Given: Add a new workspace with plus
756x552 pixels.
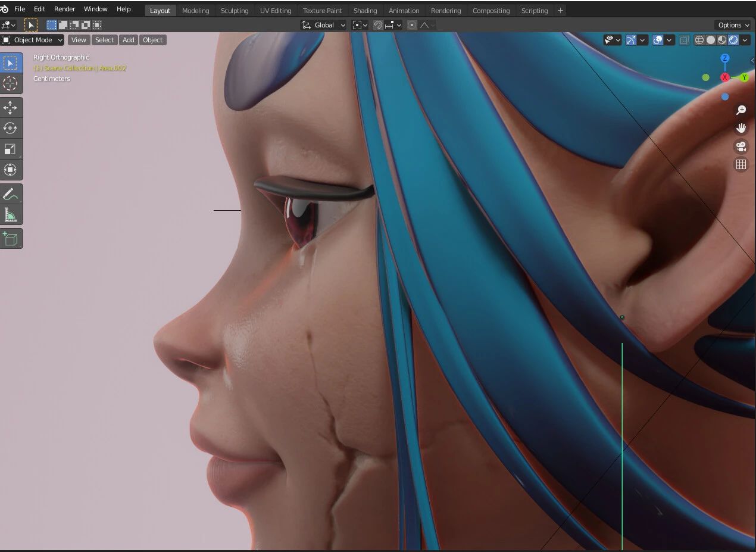Looking at the screenshot, I should point(560,11).
